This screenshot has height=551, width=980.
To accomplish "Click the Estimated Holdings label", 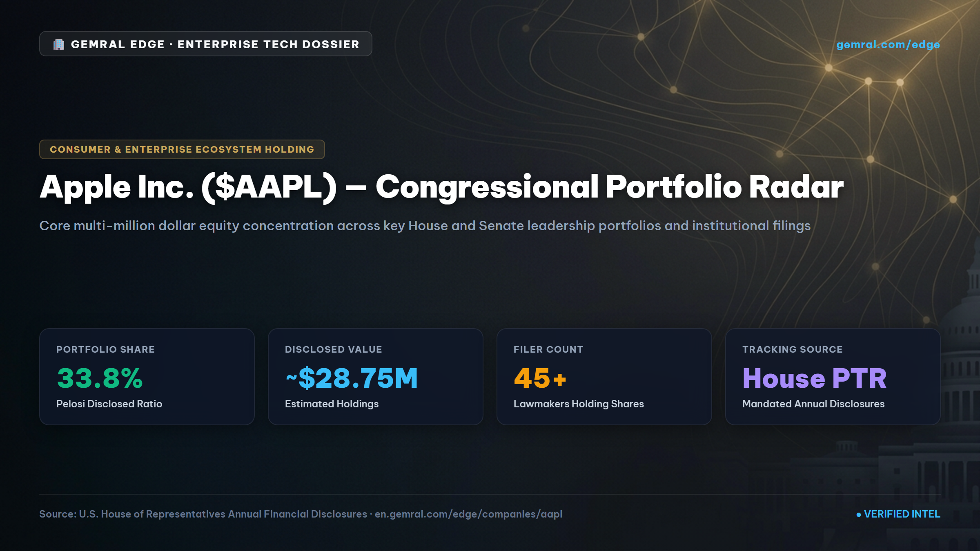I will 332,404.
